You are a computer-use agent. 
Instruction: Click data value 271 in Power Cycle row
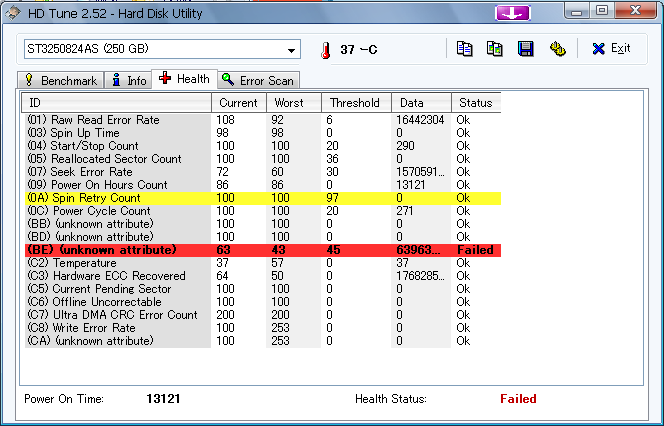[x=404, y=211]
